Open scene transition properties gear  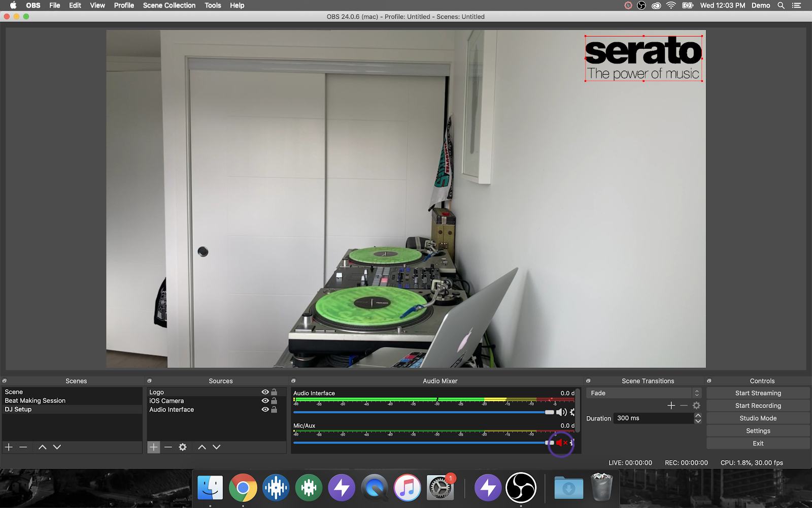click(x=696, y=405)
